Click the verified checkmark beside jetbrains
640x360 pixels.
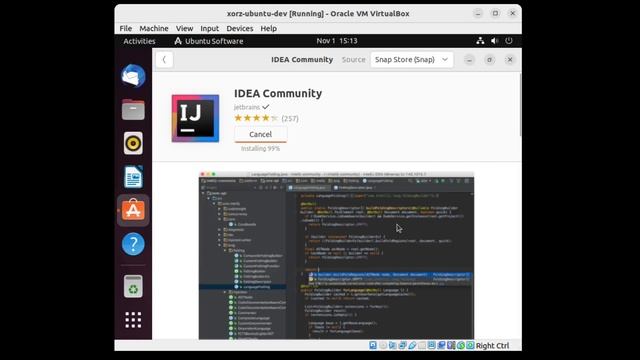pyautogui.click(x=266, y=107)
